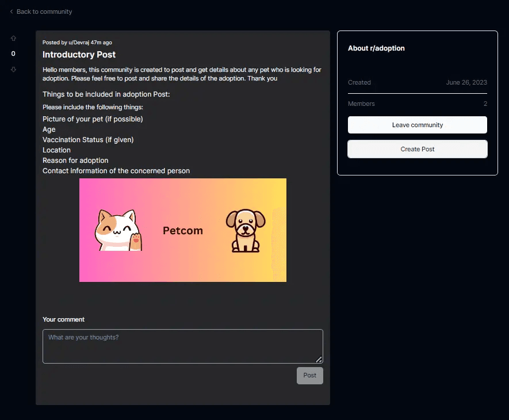This screenshot has width=509, height=420.
Task: Downvote the Introductory Post
Action: pyautogui.click(x=13, y=70)
